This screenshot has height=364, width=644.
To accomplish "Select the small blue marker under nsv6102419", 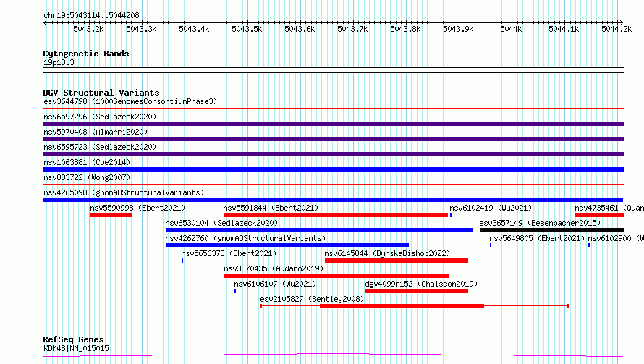I will [x=451, y=215].
